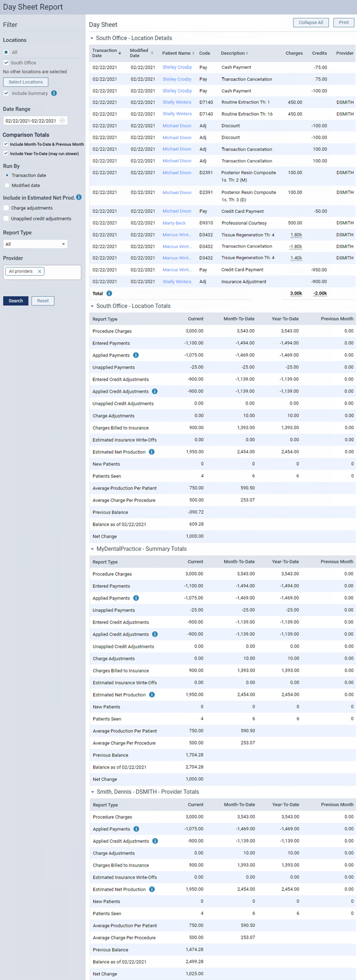Clear the date range with the X icon
This screenshot has width=357, height=980.
[x=62, y=121]
